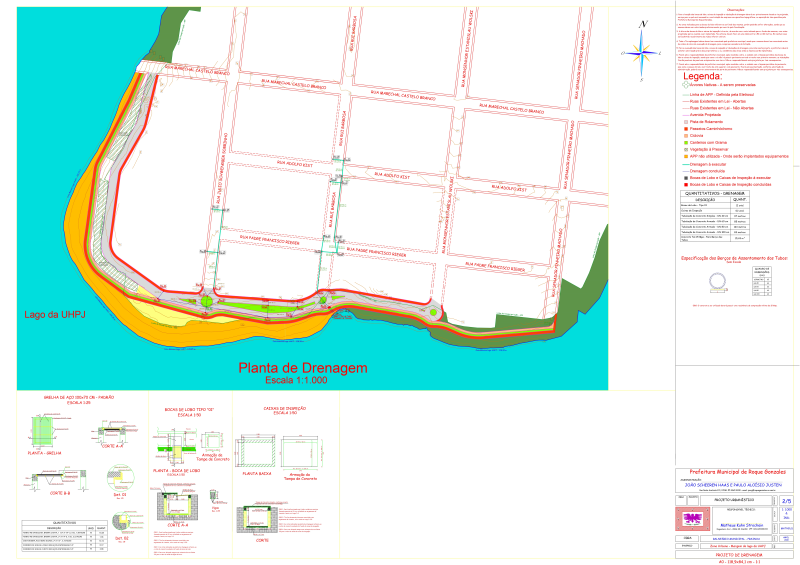Image resolution: width=800 pixels, height=565 pixels.
Task: Click the Passeios/Caminhódromo red legend square
Action: pos(684,128)
